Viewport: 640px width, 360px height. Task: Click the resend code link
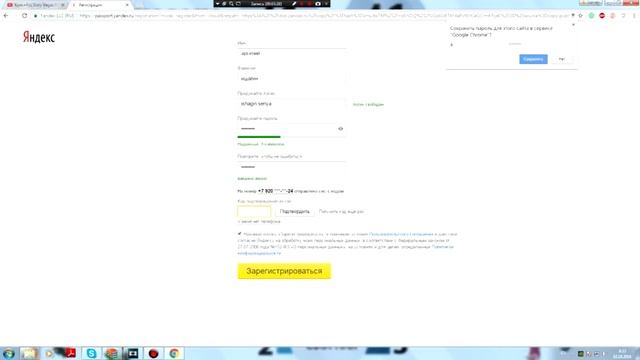[x=341, y=211]
